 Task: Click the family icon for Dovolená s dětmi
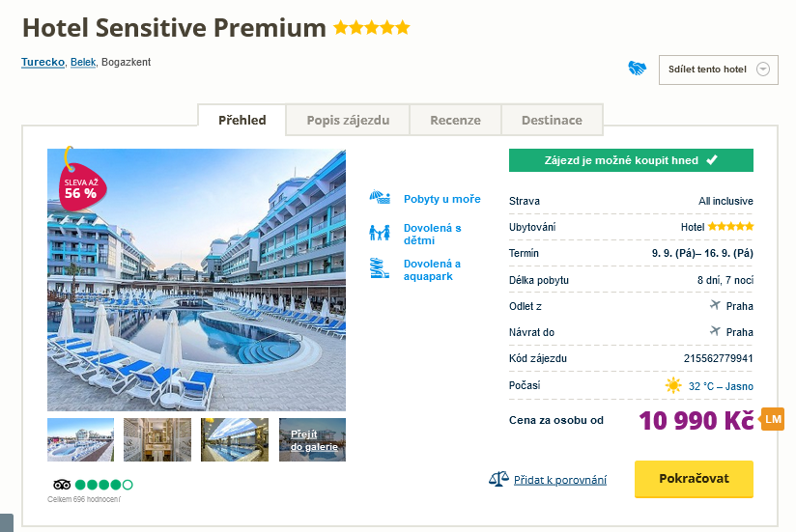click(x=379, y=233)
